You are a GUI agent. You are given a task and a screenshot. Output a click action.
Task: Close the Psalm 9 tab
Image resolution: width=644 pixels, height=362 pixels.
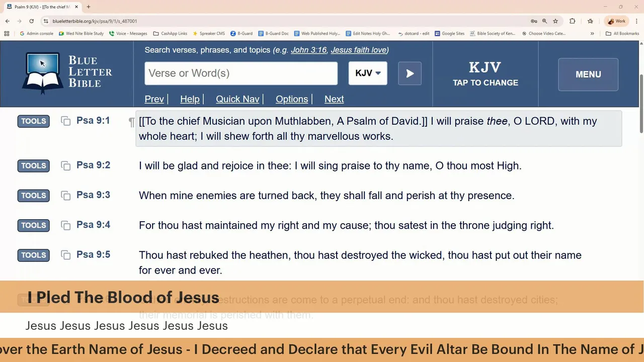point(76,7)
